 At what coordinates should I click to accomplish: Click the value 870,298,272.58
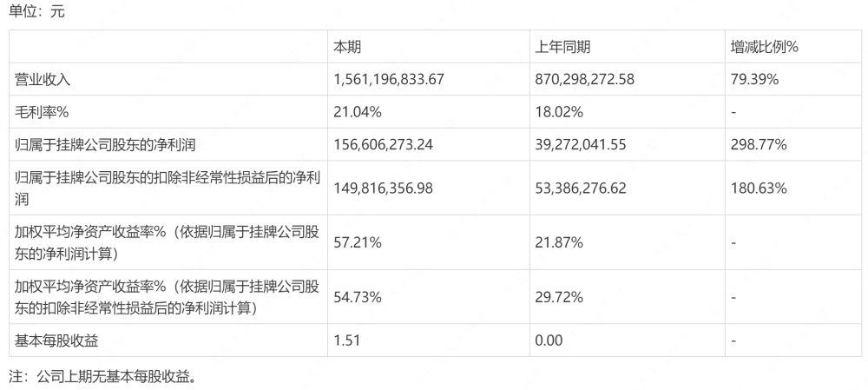tap(585, 79)
